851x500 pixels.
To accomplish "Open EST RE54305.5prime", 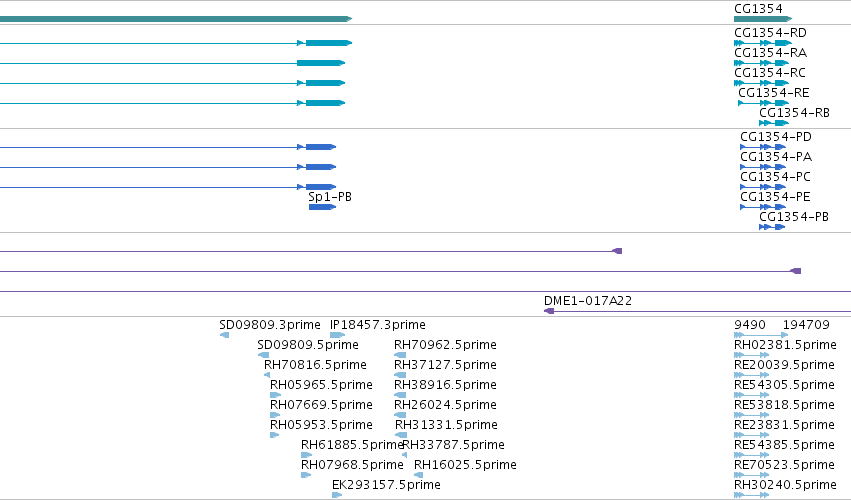I will point(784,385).
